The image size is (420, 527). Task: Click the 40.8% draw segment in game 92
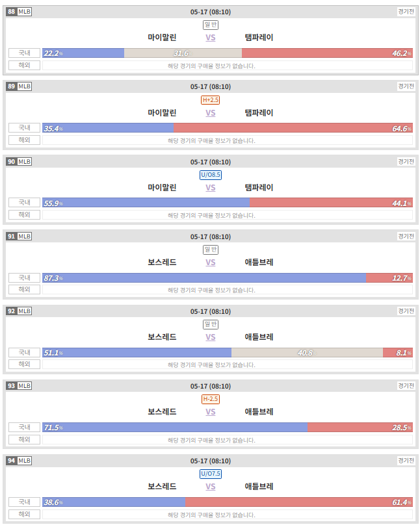click(307, 353)
